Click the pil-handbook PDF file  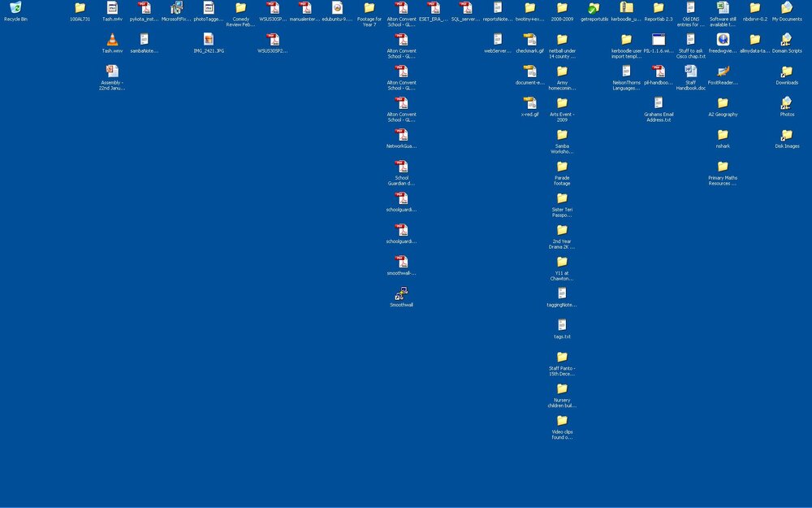pos(659,71)
